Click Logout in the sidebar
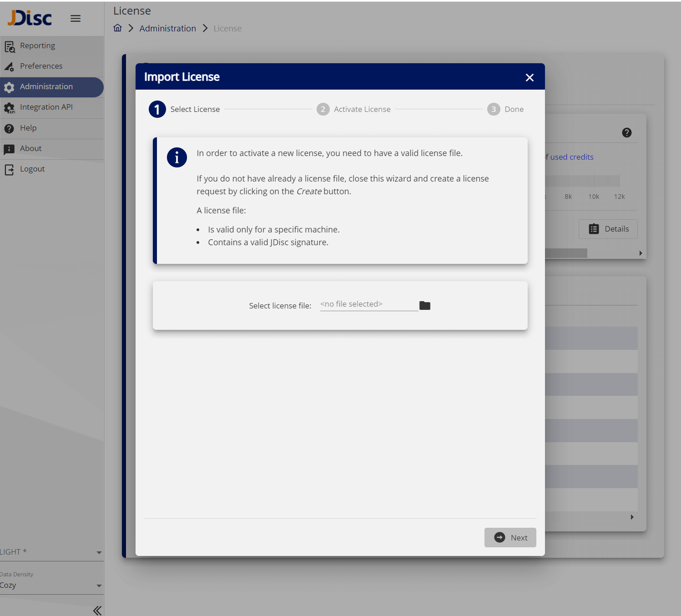This screenshot has height=616, width=681. point(32,169)
